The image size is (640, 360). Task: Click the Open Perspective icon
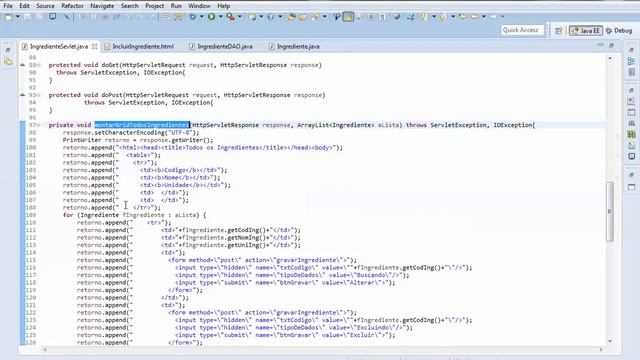point(559,31)
